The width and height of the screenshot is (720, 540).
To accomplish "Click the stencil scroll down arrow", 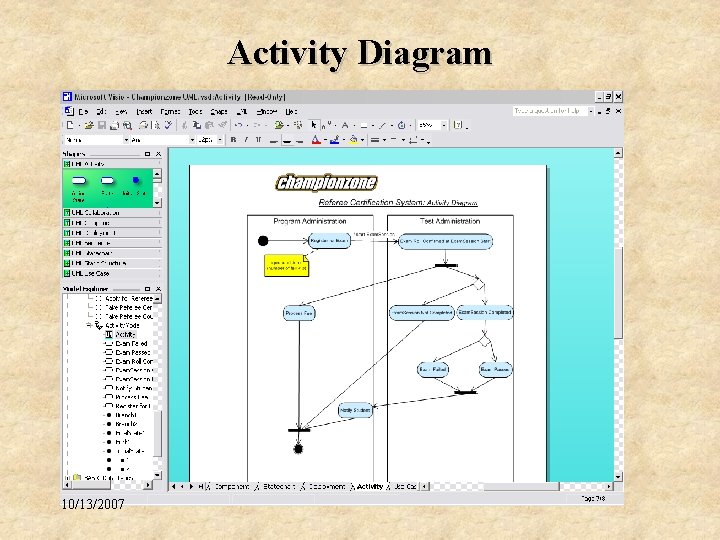I will click(x=157, y=202).
